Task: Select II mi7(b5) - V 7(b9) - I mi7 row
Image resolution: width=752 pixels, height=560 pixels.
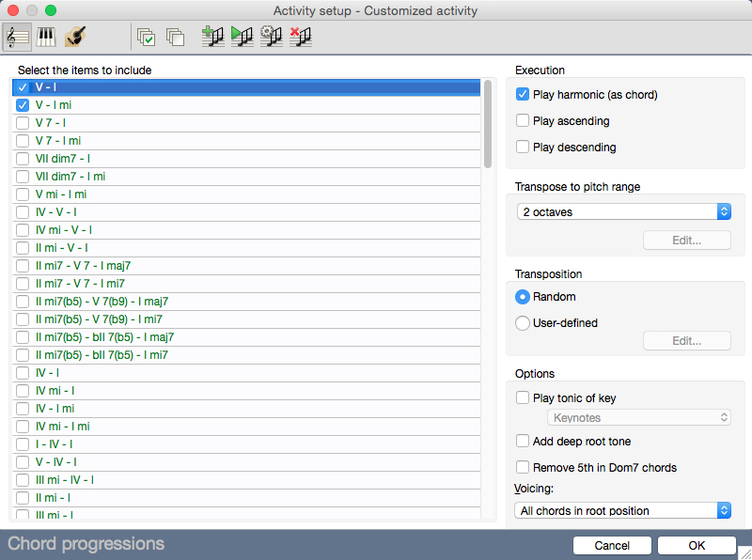Action: 246,319
